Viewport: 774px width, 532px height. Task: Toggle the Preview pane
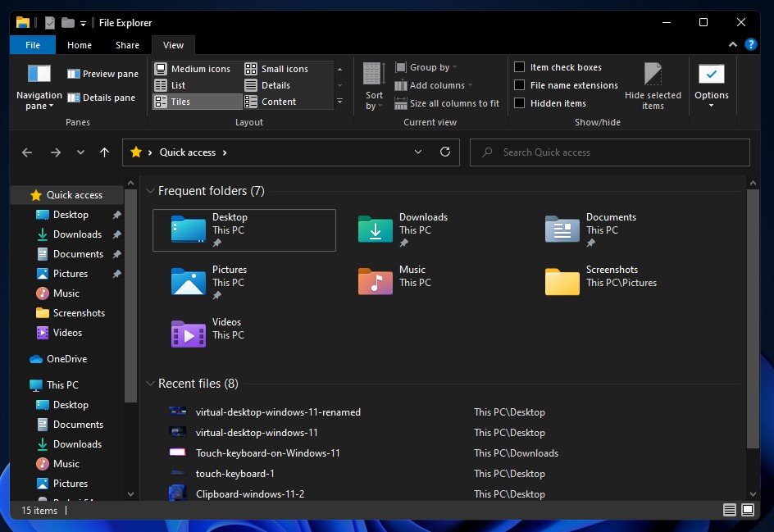point(102,74)
